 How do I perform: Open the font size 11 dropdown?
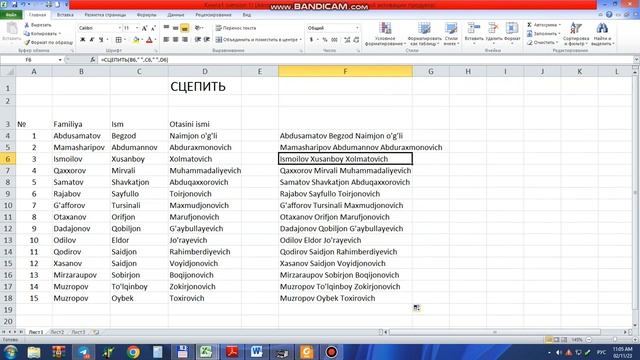(137, 28)
